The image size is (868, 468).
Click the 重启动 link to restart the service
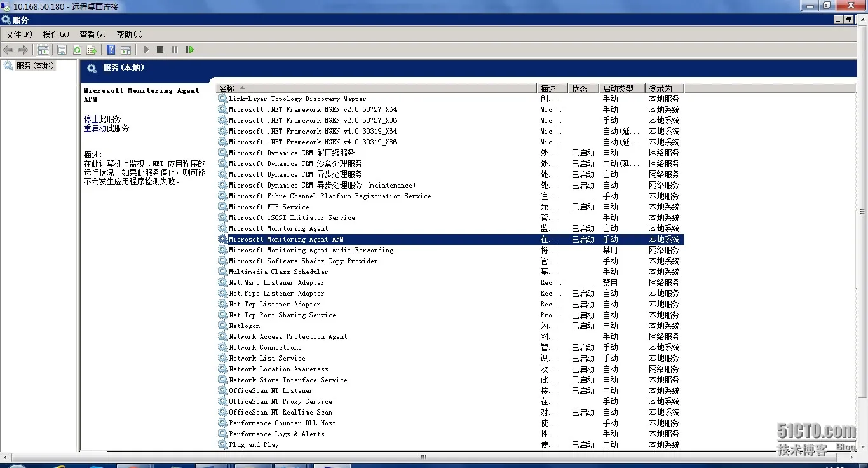click(95, 128)
